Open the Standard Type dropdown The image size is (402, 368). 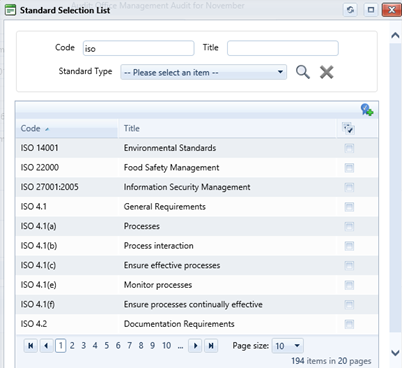(x=203, y=72)
